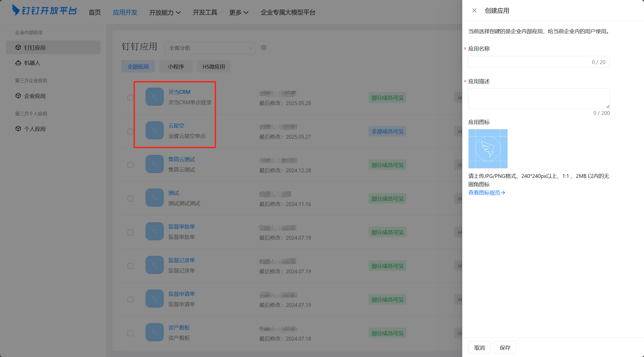Click the robot icon for 机器人
The height and width of the screenshot is (357, 644).
(18, 63)
